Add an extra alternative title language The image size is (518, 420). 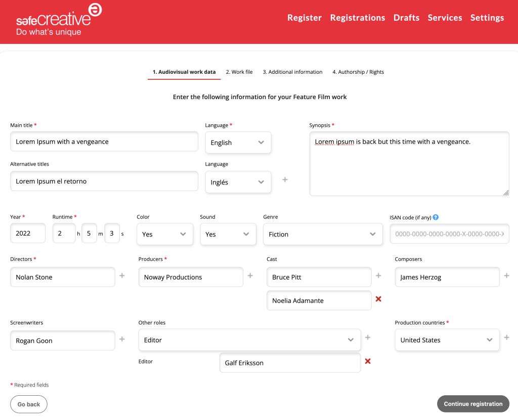(x=285, y=180)
